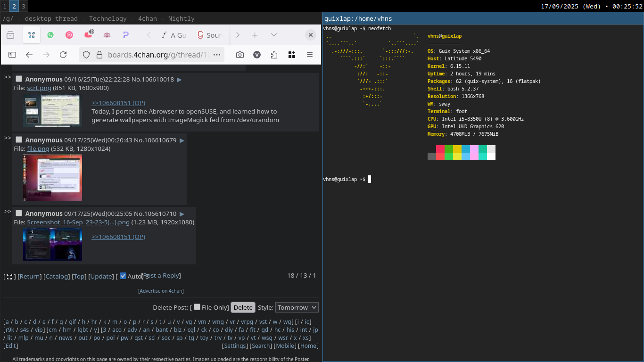Switch to the pink play-circle pinned tab
The width and height of the screenshot is (644, 362).
(x=69, y=35)
